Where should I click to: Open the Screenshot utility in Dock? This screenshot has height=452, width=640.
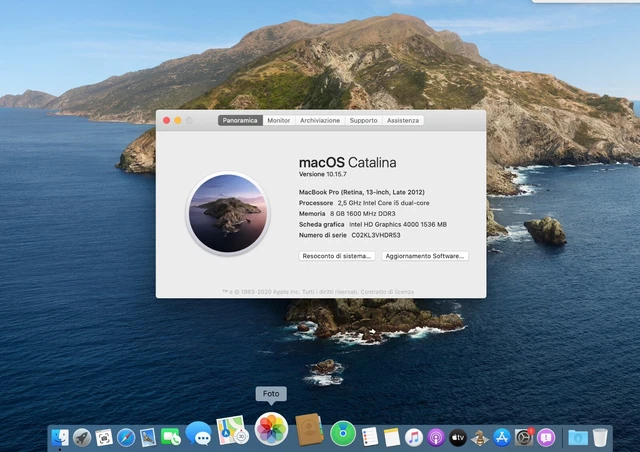[104, 438]
